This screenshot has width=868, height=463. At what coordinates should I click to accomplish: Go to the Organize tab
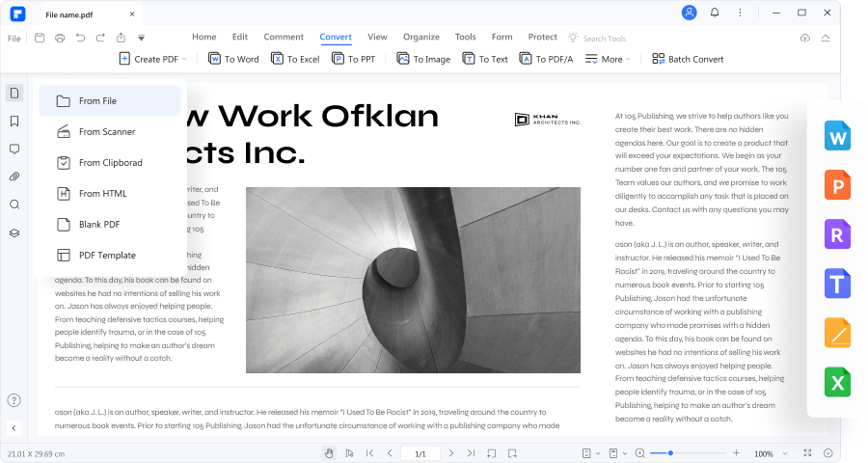click(421, 37)
